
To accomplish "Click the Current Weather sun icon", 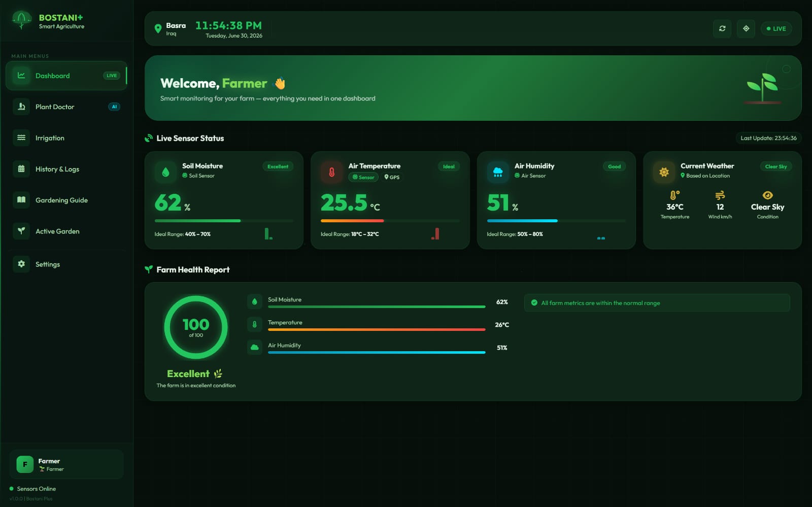I will pos(664,172).
